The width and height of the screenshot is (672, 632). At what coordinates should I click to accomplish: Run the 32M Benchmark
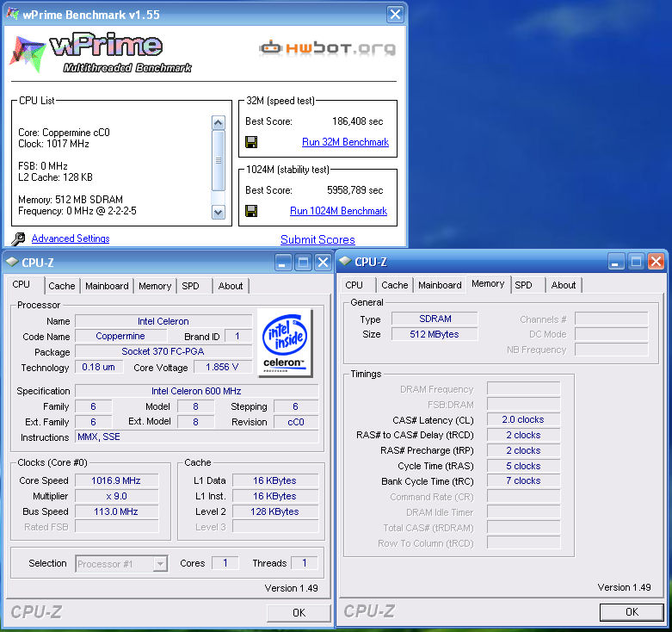[x=345, y=142]
